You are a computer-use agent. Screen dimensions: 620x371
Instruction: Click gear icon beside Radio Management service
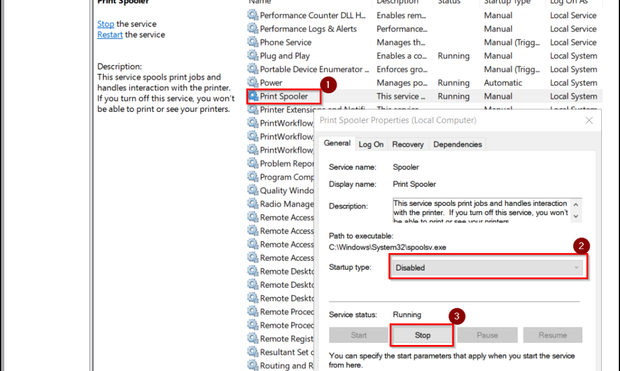(x=253, y=203)
